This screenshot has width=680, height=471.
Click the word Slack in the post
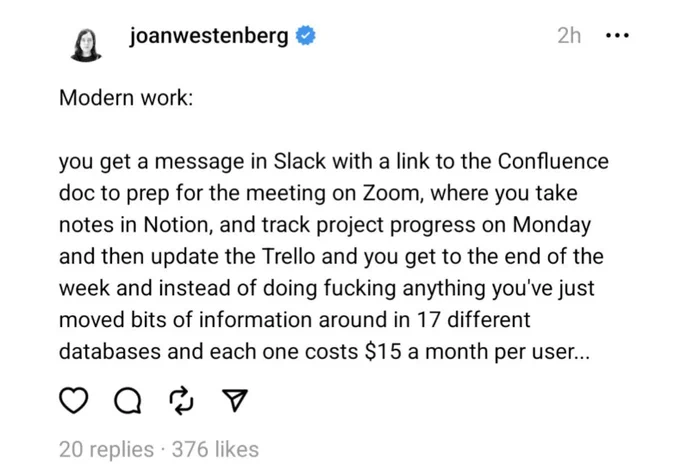pyautogui.click(x=299, y=161)
